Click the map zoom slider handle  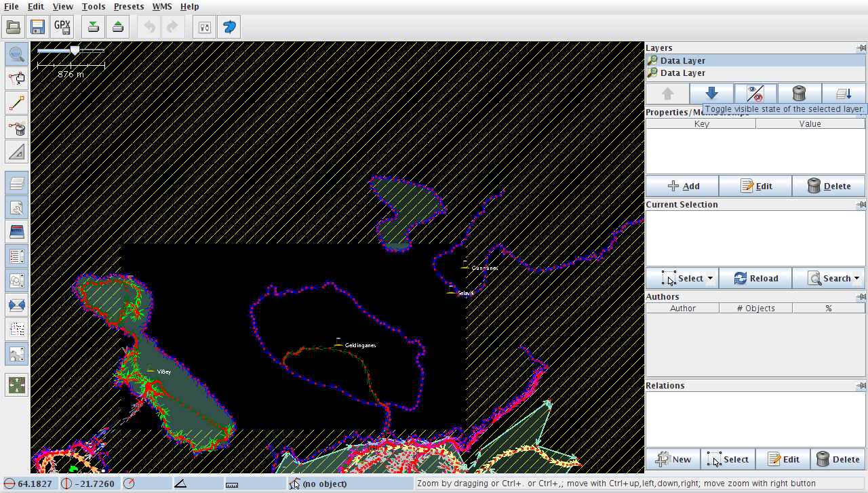pyautogui.click(x=75, y=50)
